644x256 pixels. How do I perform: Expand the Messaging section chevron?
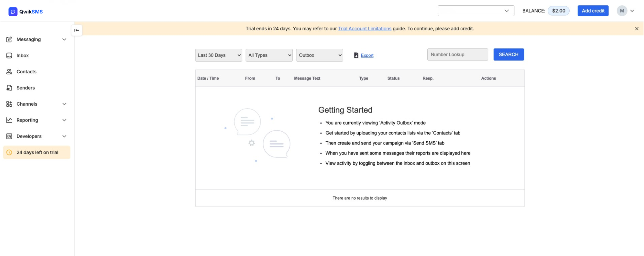(x=64, y=39)
